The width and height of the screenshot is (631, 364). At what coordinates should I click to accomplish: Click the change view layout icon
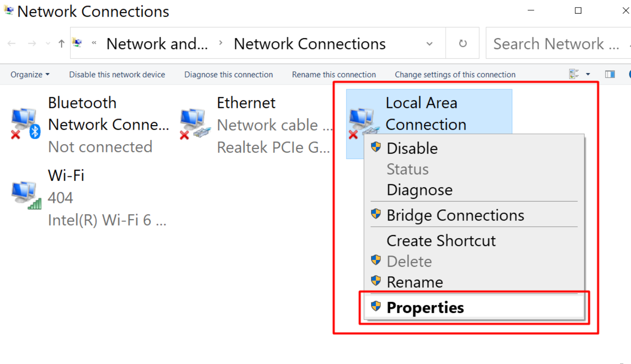click(x=574, y=75)
